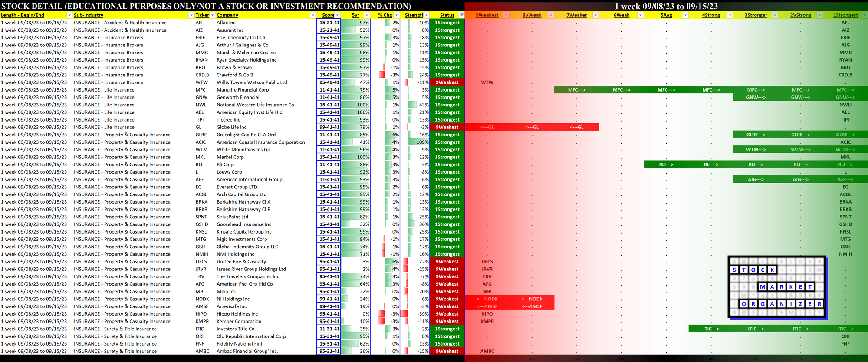Viewport: 868px width, 362px height.
Task: Select the Berkshire Hathaway Cl A cell
Action: 266,202
